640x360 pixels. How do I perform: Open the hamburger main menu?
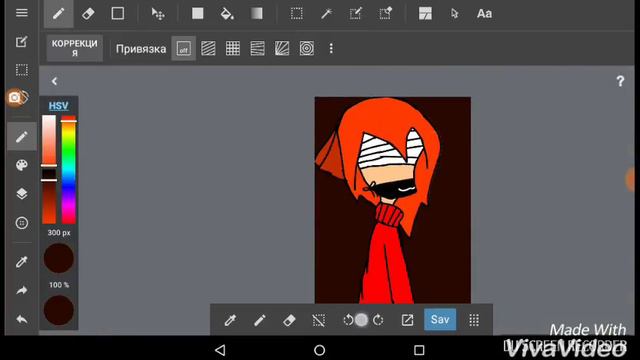(22, 13)
